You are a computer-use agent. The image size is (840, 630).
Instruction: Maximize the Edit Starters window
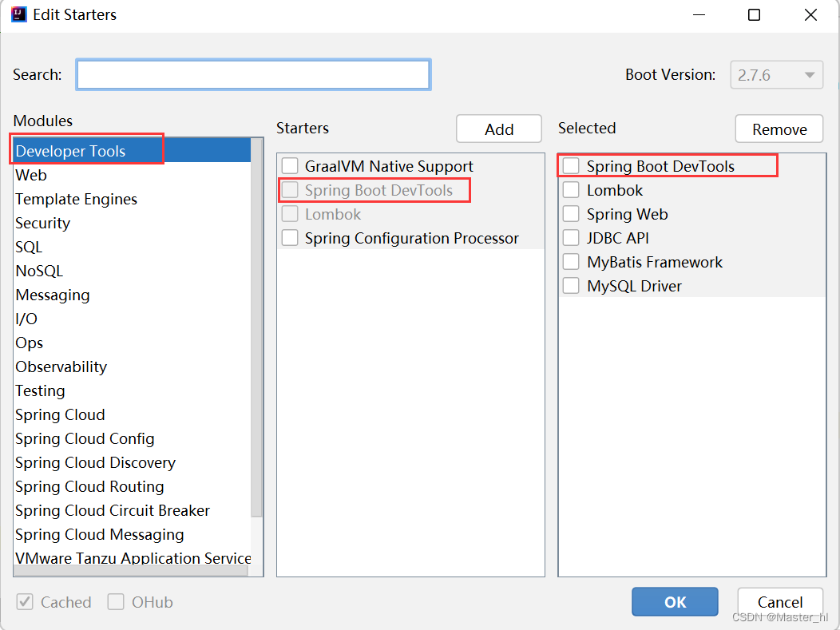tap(754, 15)
